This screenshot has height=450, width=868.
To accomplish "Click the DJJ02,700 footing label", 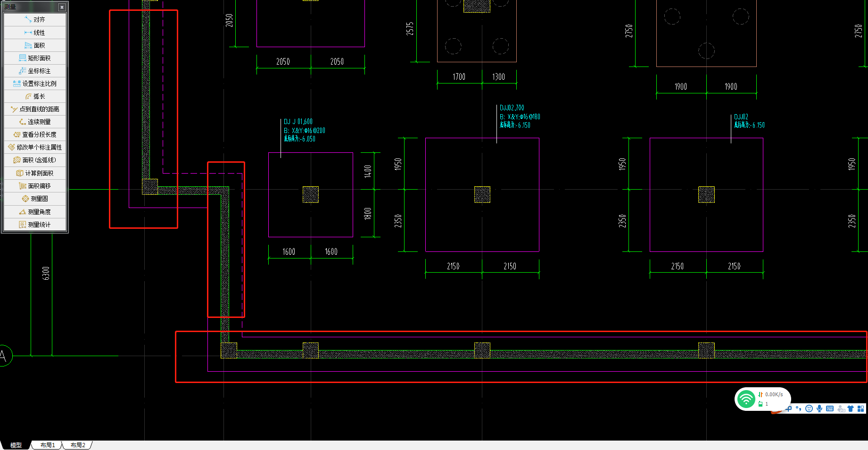I will (x=512, y=108).
